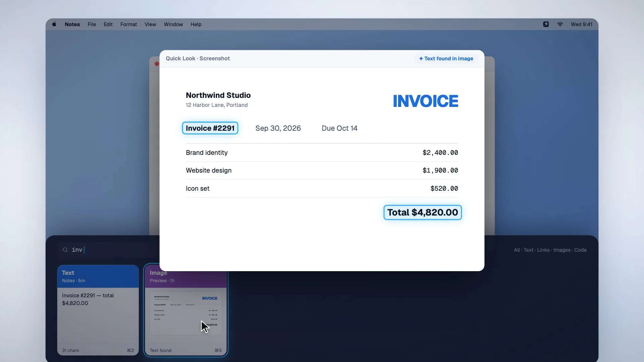Click the Northwind Studio heading
644x362 pixels.
pos(218,95)
